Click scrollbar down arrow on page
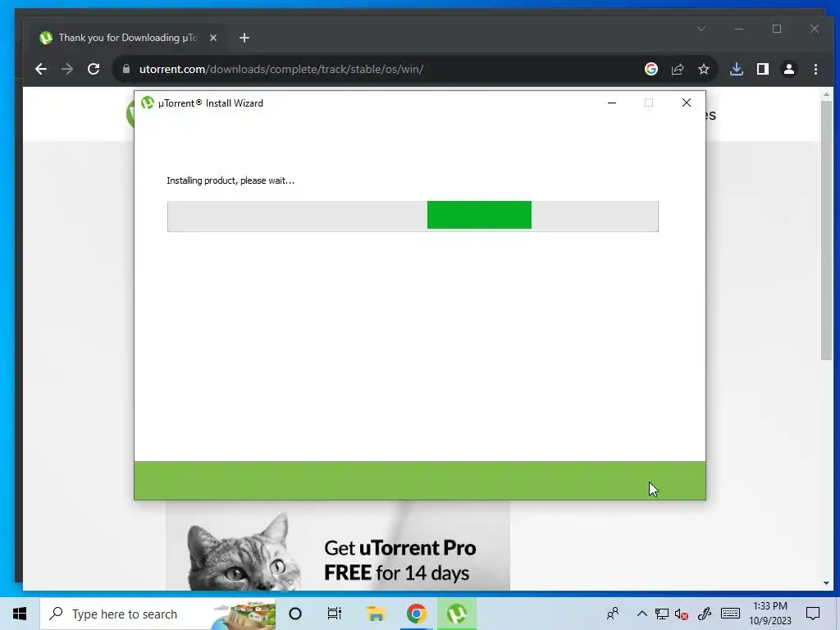 click(x=826, y=583)
